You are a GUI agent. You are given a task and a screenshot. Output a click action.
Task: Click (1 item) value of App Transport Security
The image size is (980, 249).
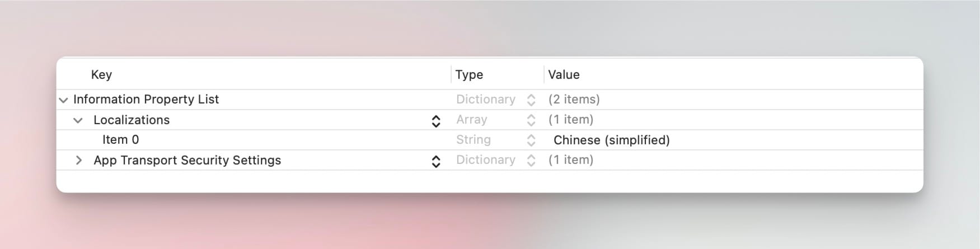570,160
